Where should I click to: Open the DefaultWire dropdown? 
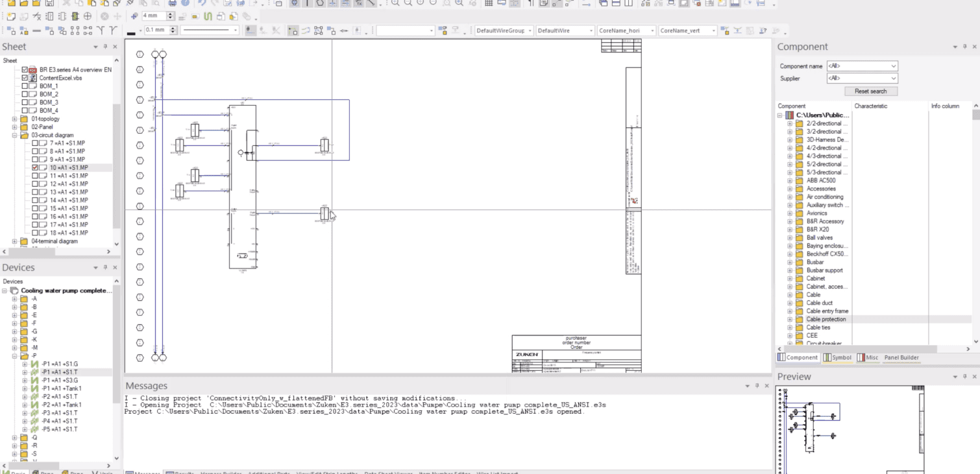591,30
